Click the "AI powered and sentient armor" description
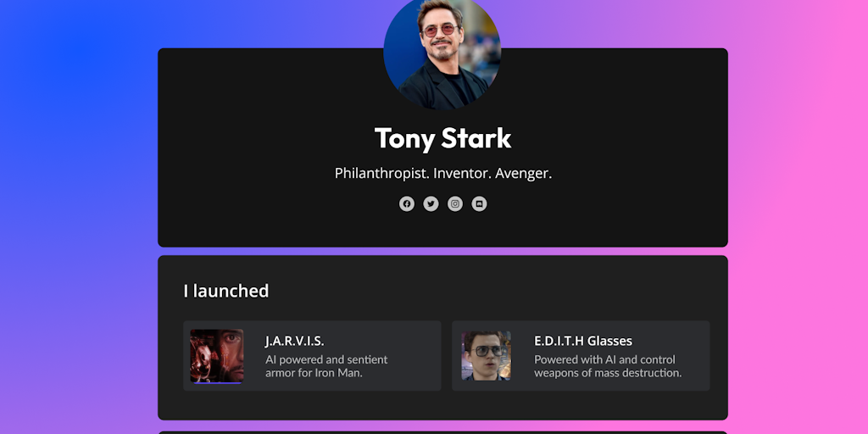The width and height of the screenshot is (868, 434). tap(326, 359)
